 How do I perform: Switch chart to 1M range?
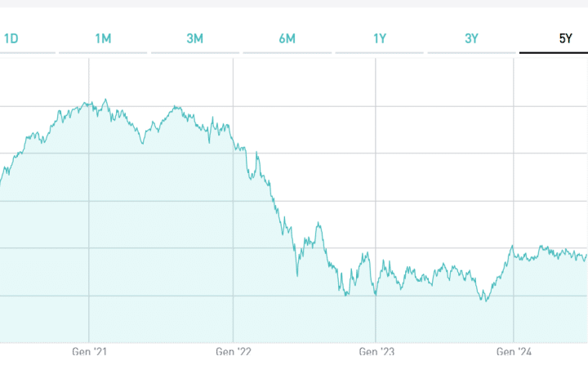tap(103, 38)
